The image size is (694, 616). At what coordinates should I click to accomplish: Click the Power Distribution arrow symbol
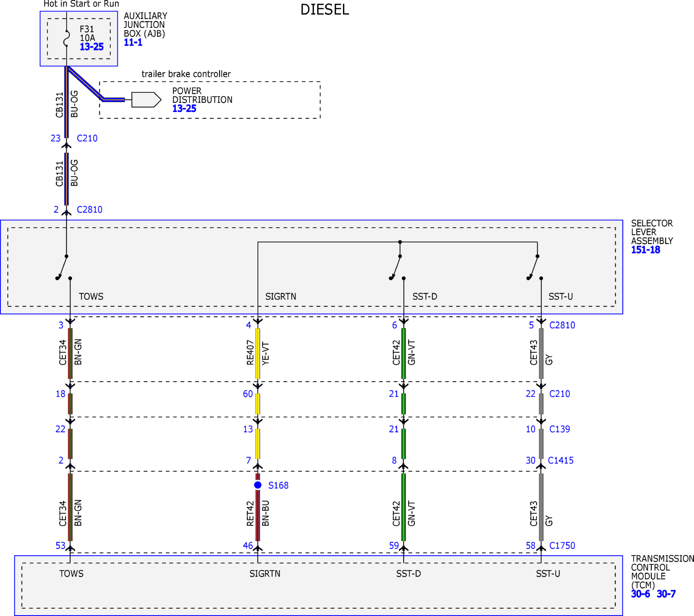pos(146,100)
